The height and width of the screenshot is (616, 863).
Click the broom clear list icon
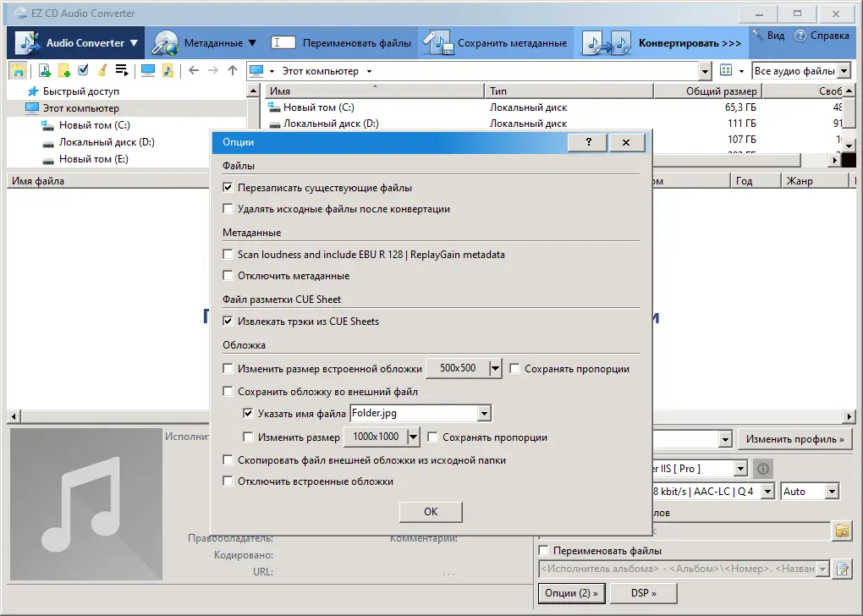click(102, 70)
